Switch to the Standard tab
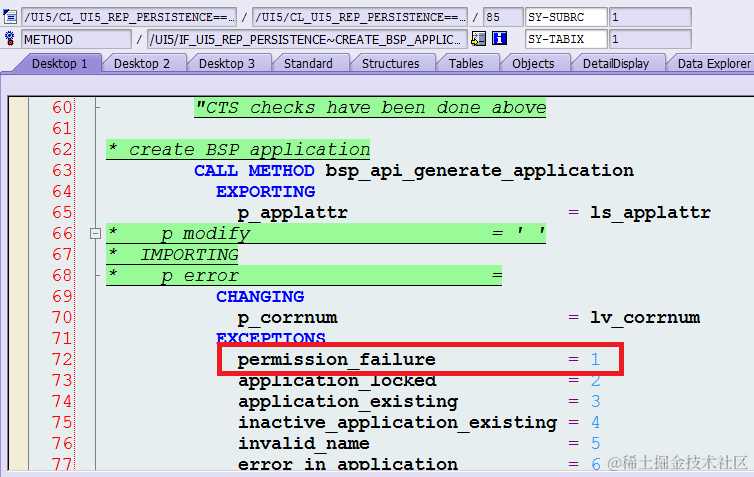Viewport: 754px width, 477px height. tap(308, 63)
